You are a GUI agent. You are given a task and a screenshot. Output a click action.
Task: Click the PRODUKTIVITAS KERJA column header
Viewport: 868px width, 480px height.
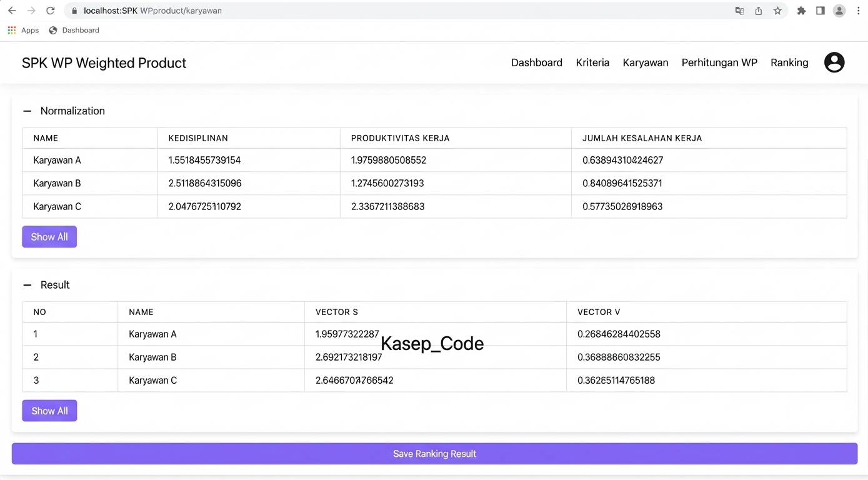click(x=400, y=138)
